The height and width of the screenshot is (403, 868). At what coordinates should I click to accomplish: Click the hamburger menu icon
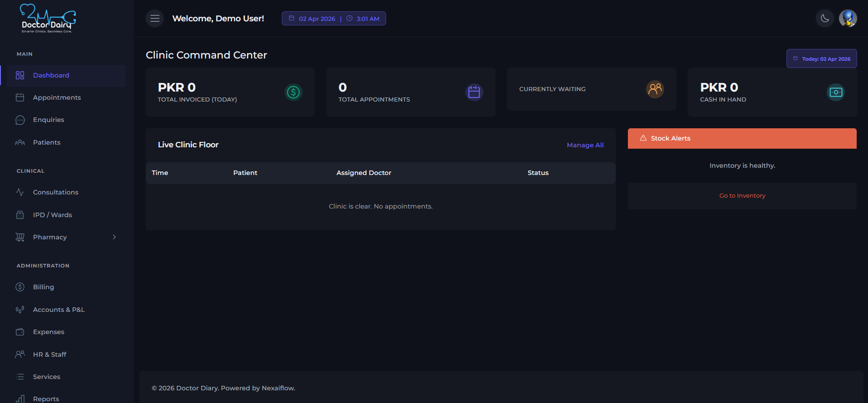point(154,19)
